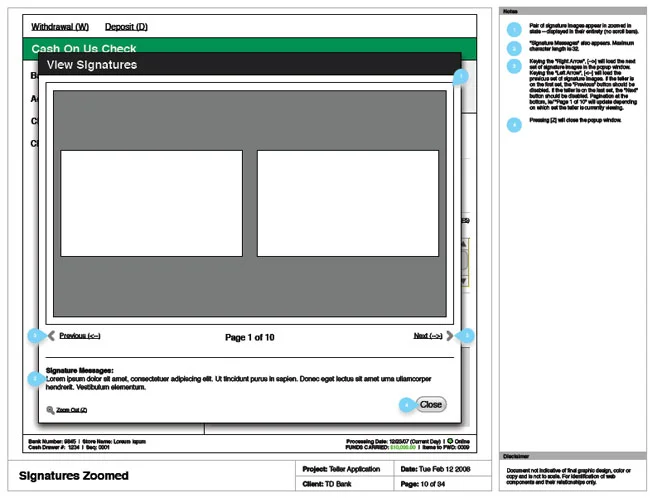
Task: Click the green Online status icon
Action: point(450,441)
